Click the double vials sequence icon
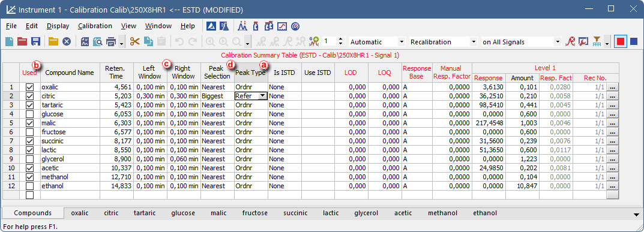Screen dimensions: 644x232 [x=269, y=26]
